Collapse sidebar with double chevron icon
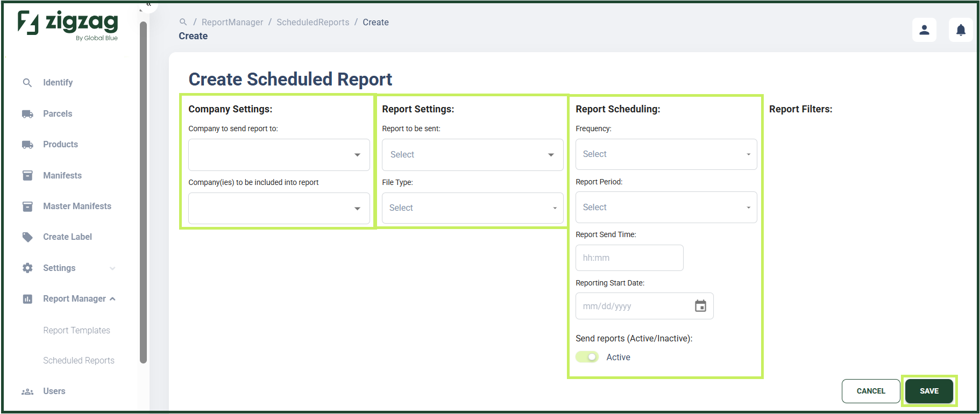 (x=148, y=4)
